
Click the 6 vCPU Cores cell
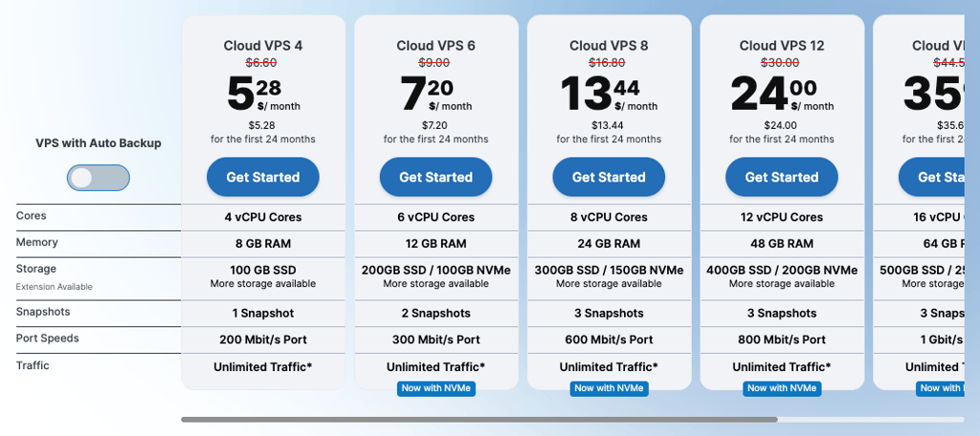(x=435, y=217)
